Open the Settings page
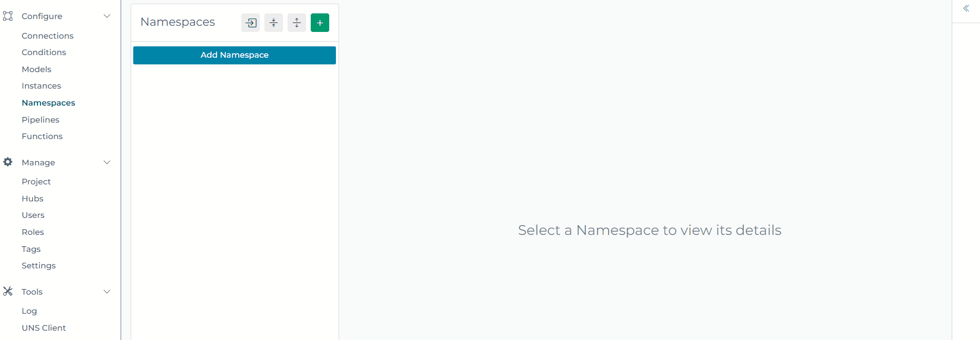This screenshot has height=340, width=980. pos(39,265)
